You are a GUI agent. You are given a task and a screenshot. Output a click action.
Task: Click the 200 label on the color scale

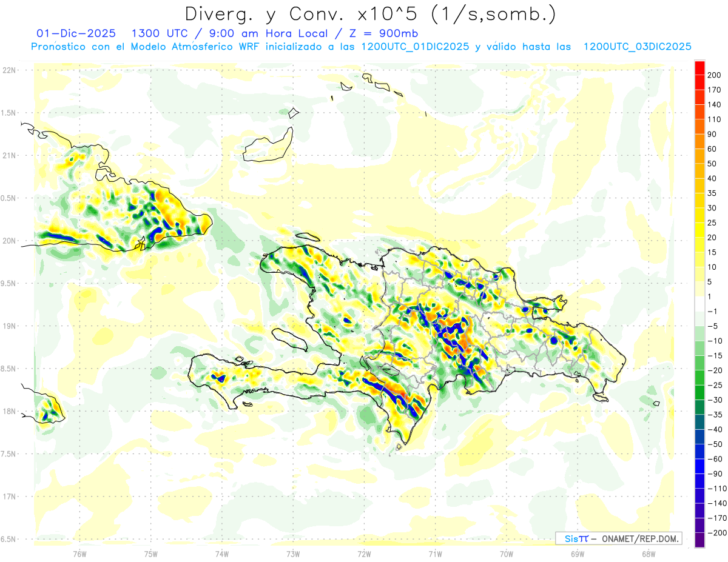click(x=714, y=75)
